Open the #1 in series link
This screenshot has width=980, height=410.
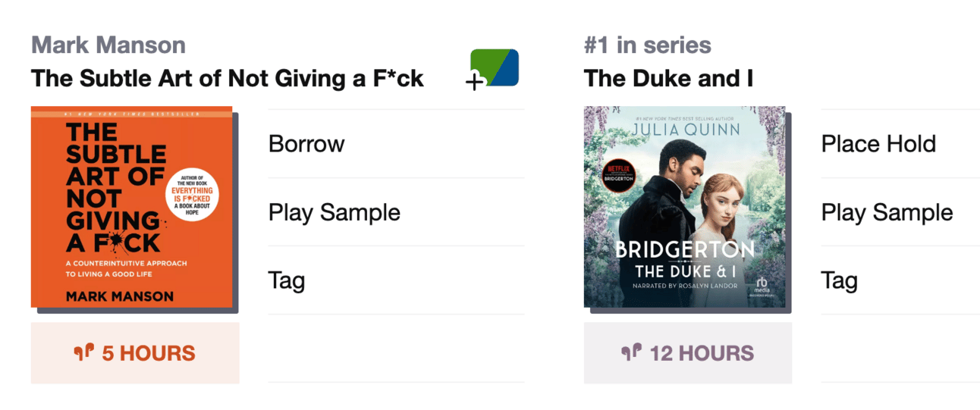point(648,45)
